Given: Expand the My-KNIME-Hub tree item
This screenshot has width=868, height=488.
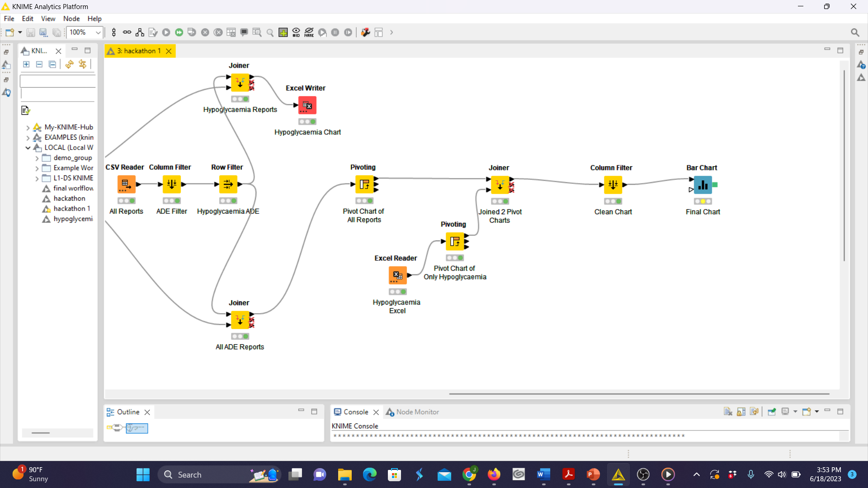Looking at the screenshot, I should pos(28,127).
